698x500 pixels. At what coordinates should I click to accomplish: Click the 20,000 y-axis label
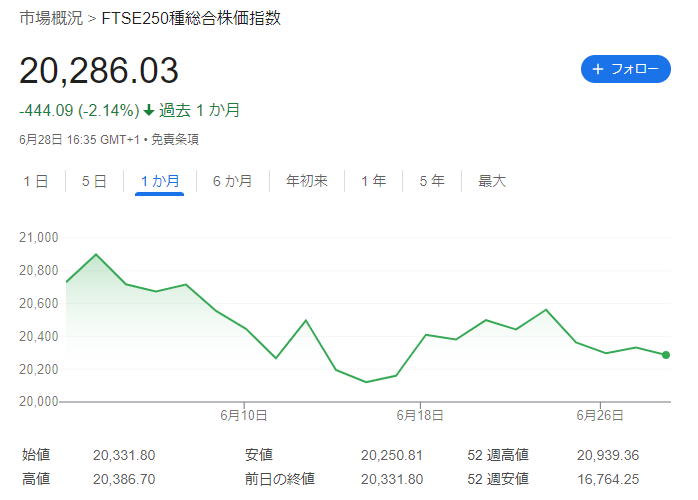(39, 402)
